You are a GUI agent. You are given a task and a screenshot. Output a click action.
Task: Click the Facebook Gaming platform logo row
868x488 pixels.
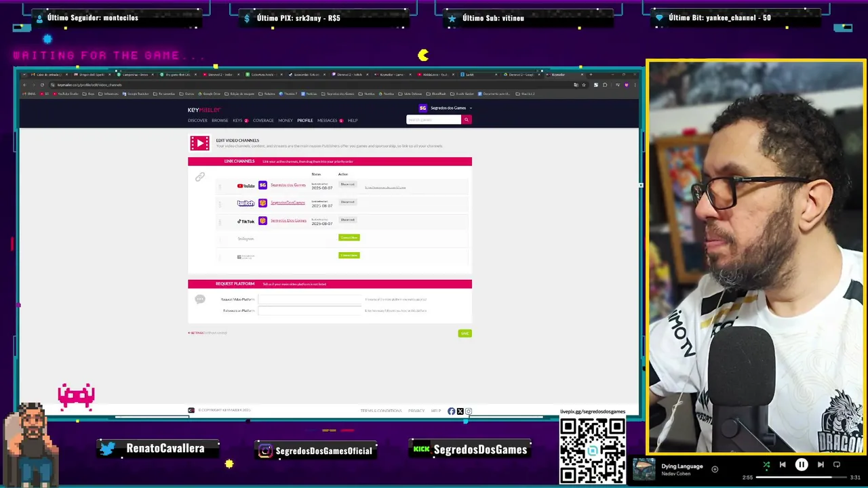tap(245, 257)
